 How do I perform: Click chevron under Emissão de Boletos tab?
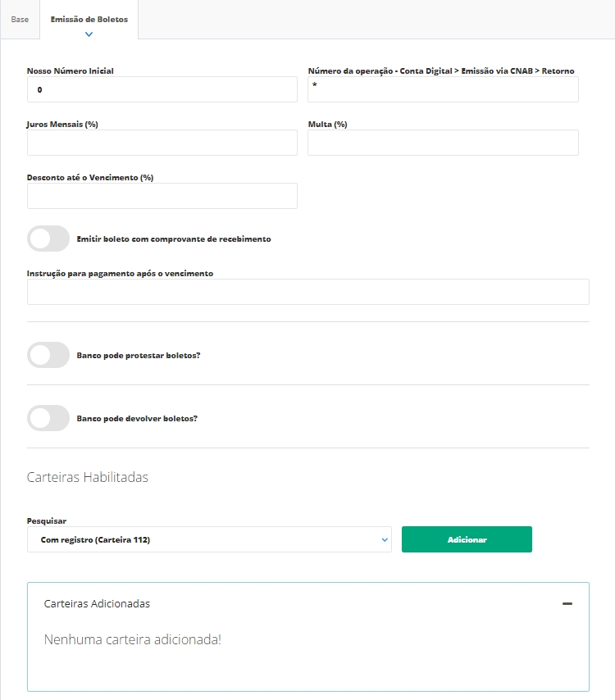point(89,34)
